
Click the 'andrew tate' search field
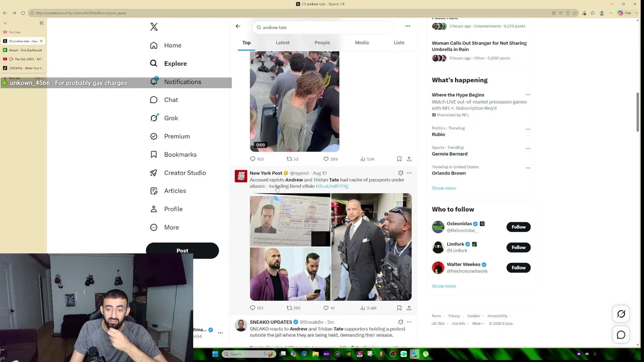pos(324,27)
